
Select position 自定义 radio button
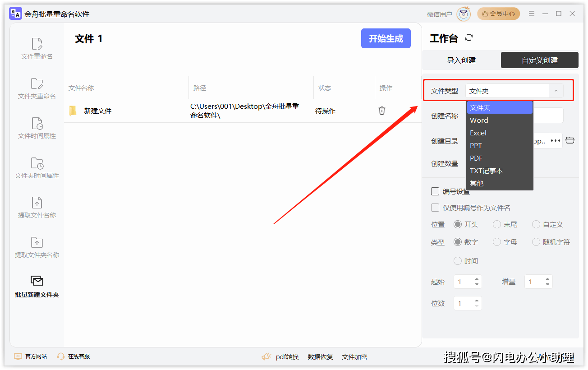[536, 224]
